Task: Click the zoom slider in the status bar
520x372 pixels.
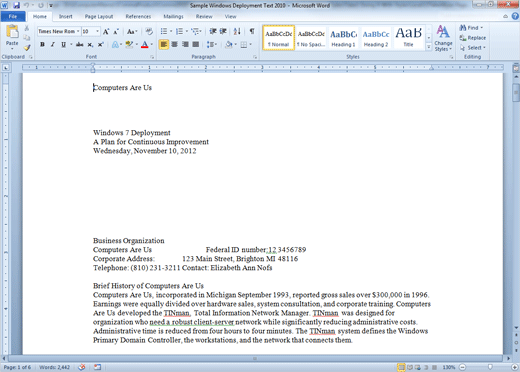Action: click(490, 367)
